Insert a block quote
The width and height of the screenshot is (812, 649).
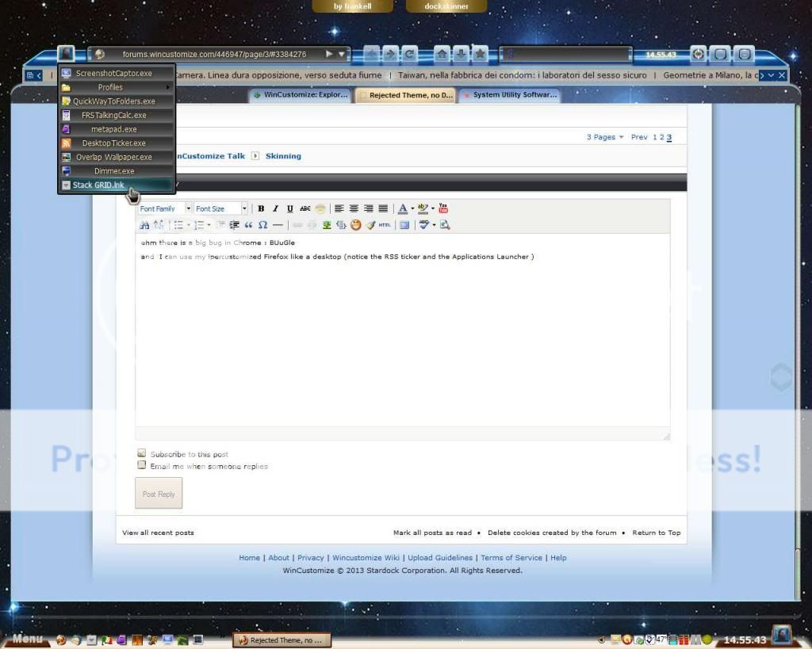click(248, 224)
